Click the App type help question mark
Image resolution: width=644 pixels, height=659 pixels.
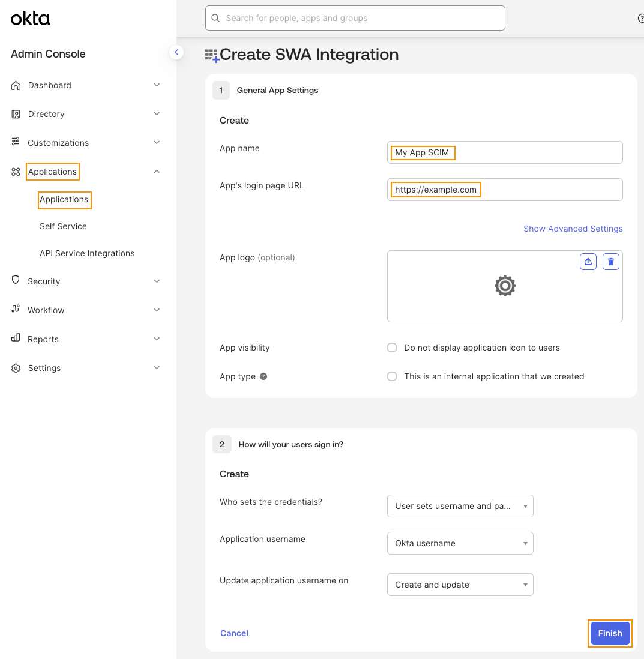(x=263, y=376)
